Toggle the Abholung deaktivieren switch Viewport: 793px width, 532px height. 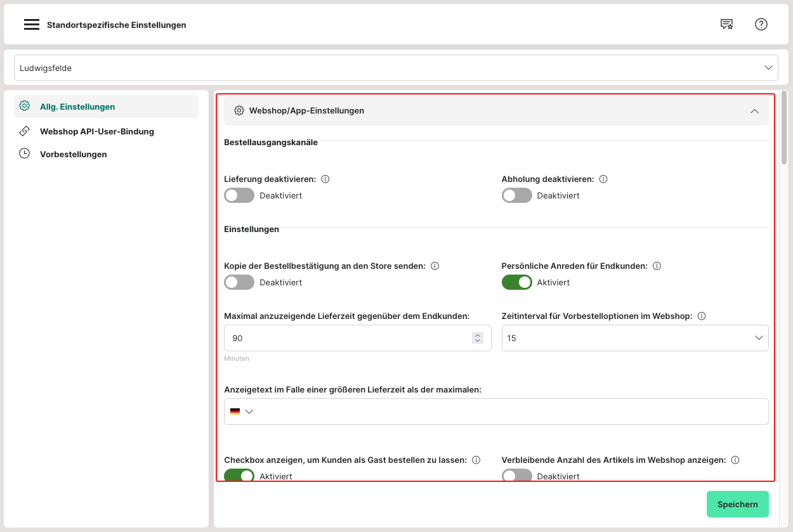click(516, 195)
